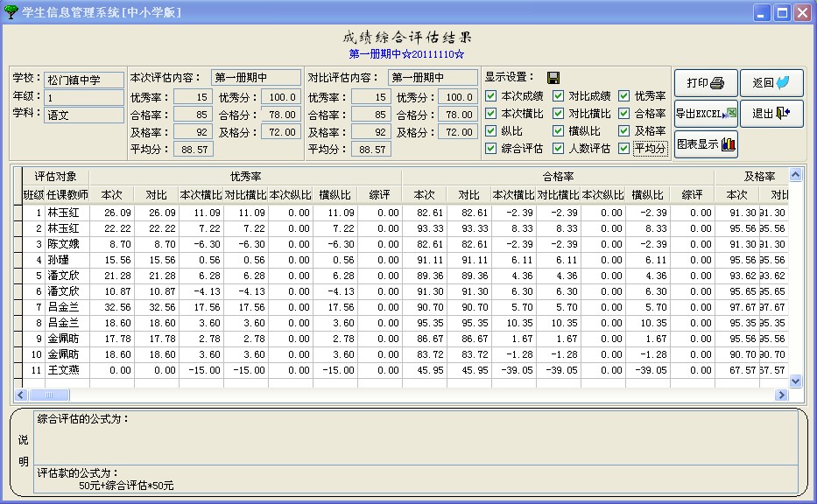Viewport: 817px width, 504px height.
Task: Export results using 导出EXCEL button
Action: pos(706,114)
